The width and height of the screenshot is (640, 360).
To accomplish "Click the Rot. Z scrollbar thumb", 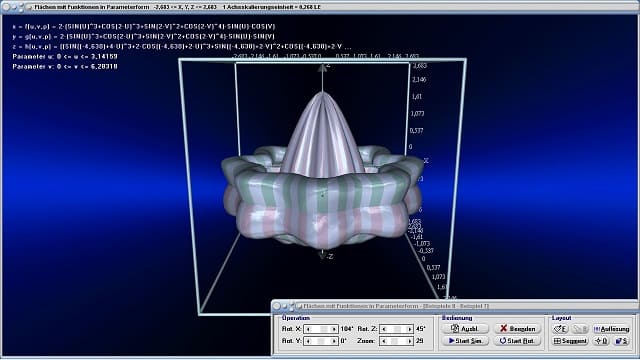I will click(x=397, y=329).
